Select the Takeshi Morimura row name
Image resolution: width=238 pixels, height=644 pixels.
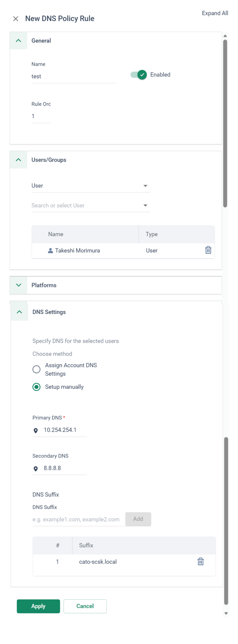pyautogui.click(x=77, y=251)
